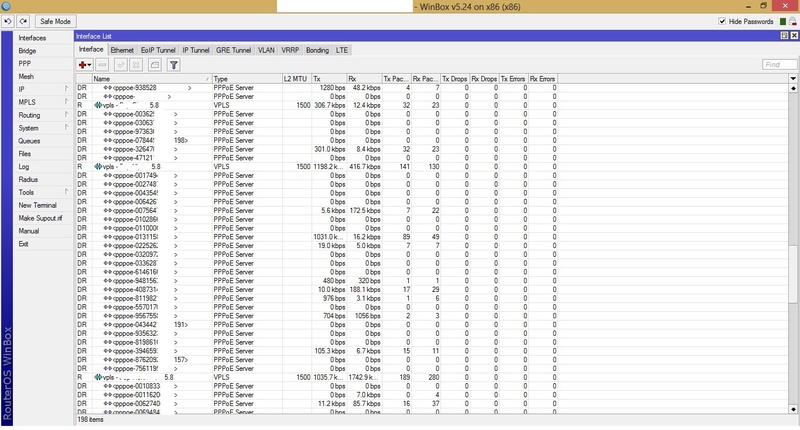Open Radius in sidebar menu
Image resolution: width=800 pixels, height=430 pixels.
click(x=28, y=180)
